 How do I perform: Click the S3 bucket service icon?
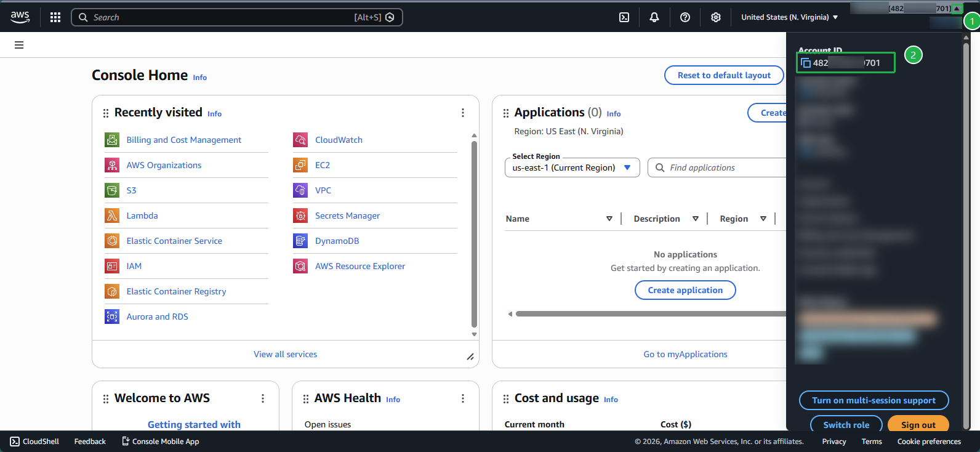[112, 190]
